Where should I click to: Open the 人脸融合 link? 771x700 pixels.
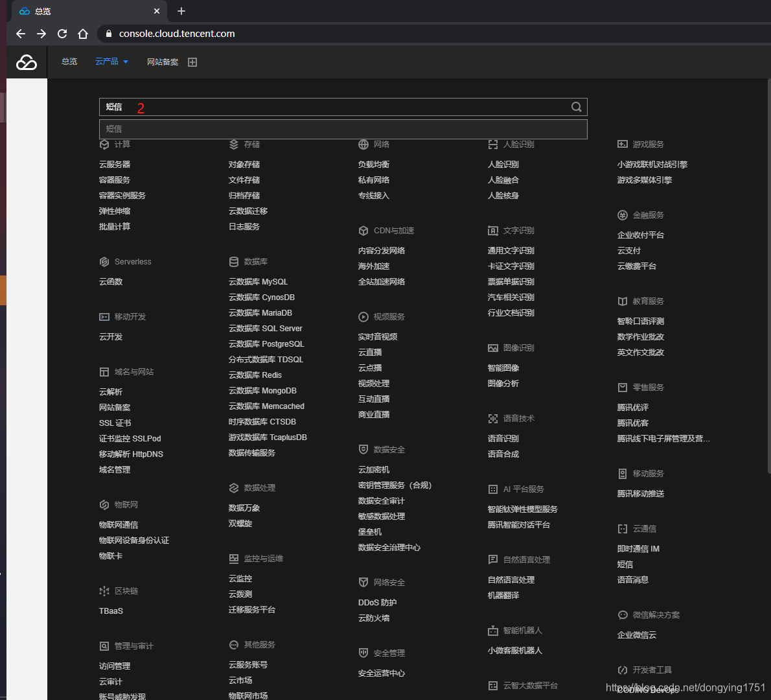click(503, 180)
